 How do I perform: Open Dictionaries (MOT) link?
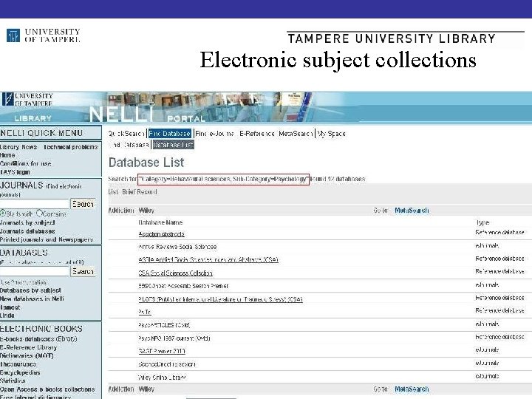(x=27, y=355)
